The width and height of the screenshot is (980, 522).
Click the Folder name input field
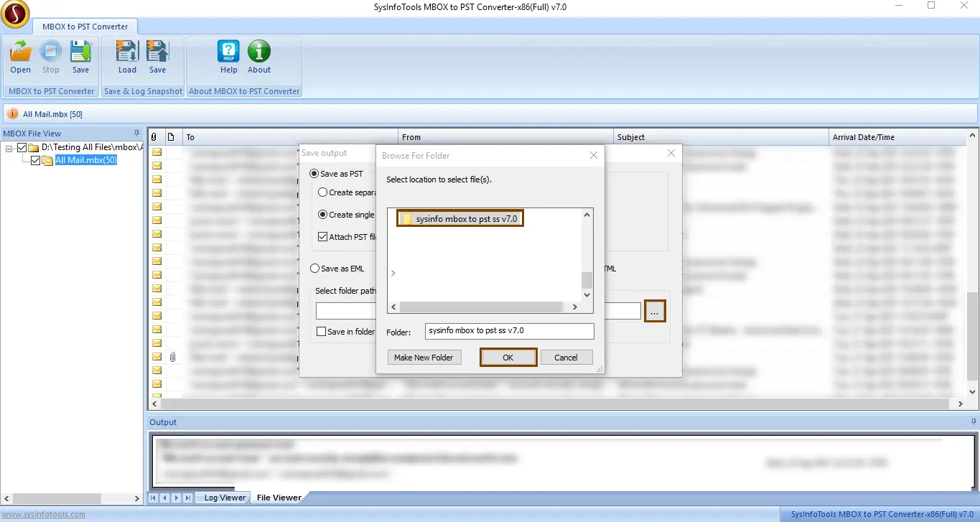tap(509, 331)
